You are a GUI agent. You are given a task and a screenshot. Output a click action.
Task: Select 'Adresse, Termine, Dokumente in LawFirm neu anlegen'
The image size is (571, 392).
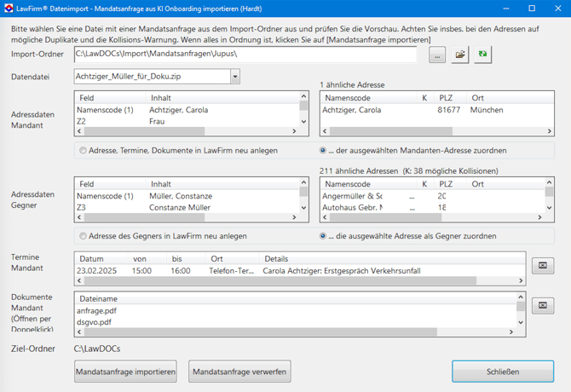(x=82, y=151)
